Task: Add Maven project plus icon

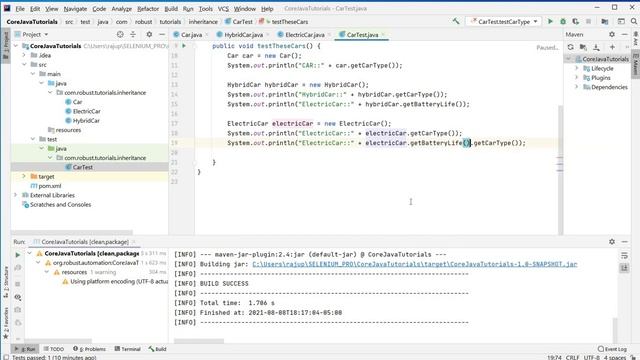Action: [x=612, y=47]
